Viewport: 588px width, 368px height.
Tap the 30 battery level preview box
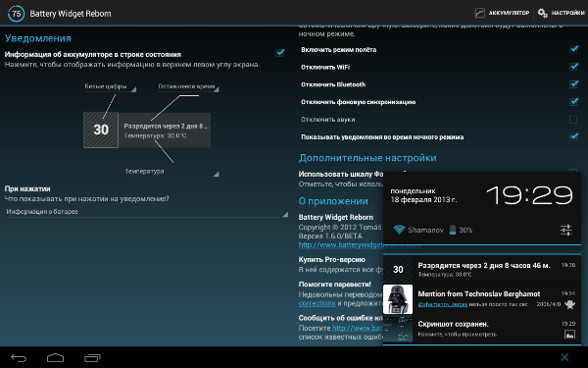click(101, 130)
